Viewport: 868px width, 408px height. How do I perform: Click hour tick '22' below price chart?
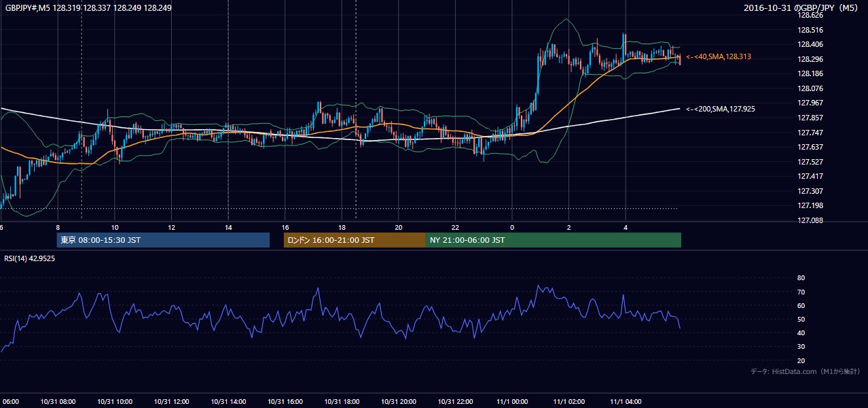click(x=455, y=228)
